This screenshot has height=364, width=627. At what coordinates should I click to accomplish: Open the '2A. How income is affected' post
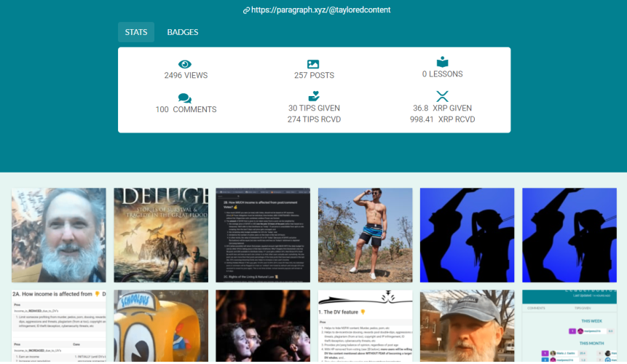click(59, 326)
